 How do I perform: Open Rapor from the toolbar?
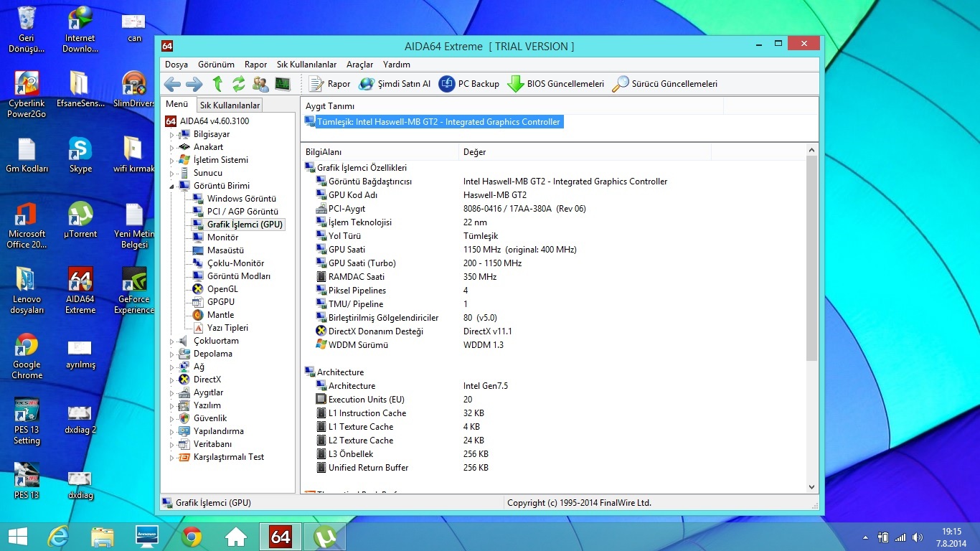329,84
